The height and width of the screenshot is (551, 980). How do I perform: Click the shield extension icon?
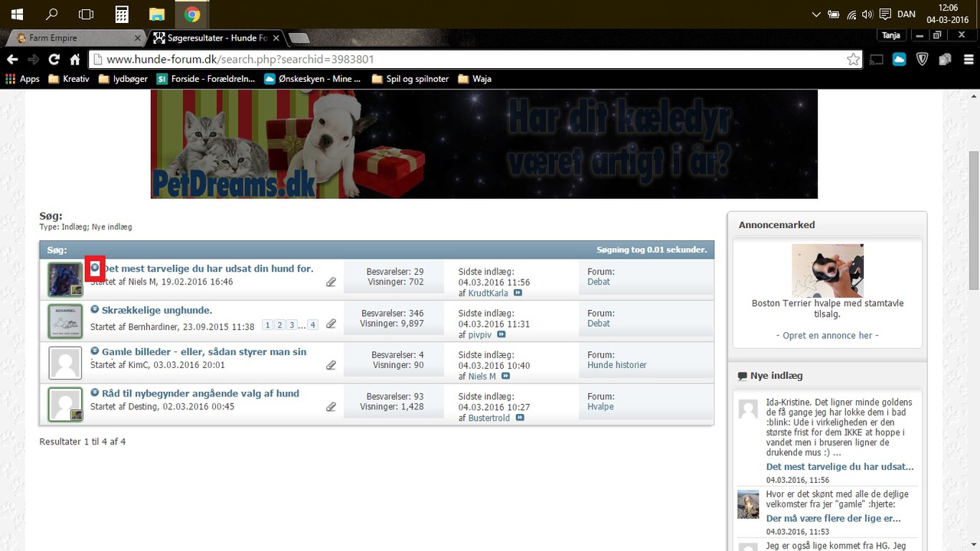(922, 59)
